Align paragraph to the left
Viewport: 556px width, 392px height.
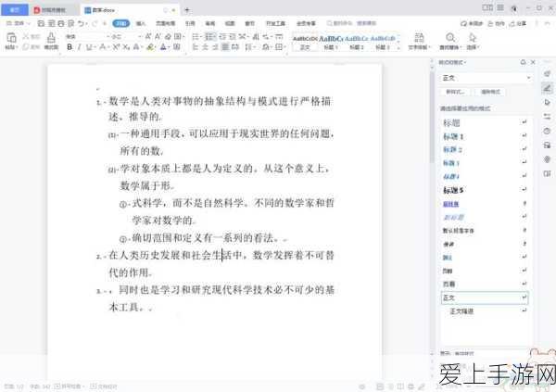pos(195,47)
